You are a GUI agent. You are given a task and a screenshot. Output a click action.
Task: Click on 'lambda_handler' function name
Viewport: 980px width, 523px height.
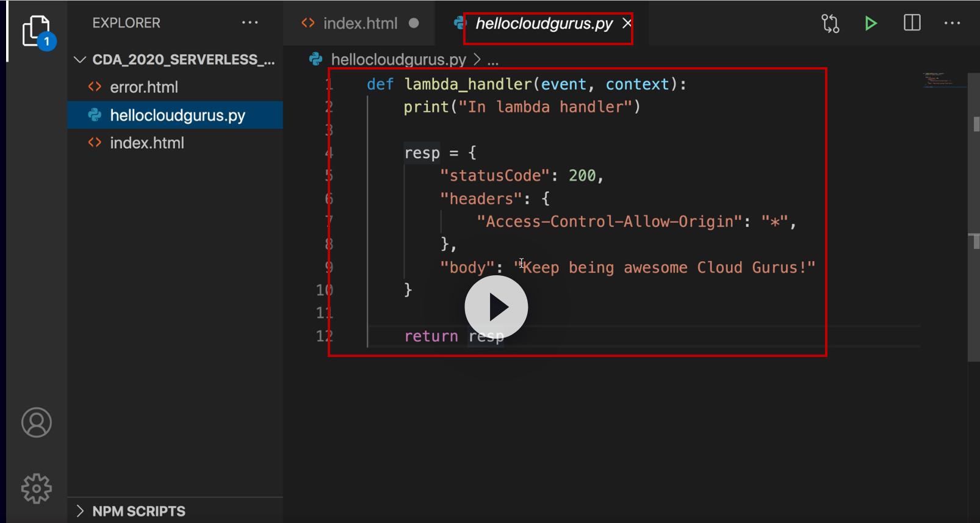(468, 84)
